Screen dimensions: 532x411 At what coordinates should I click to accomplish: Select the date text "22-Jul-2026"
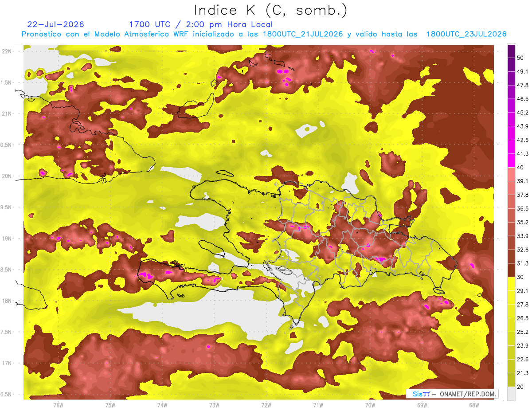point(55,24)
